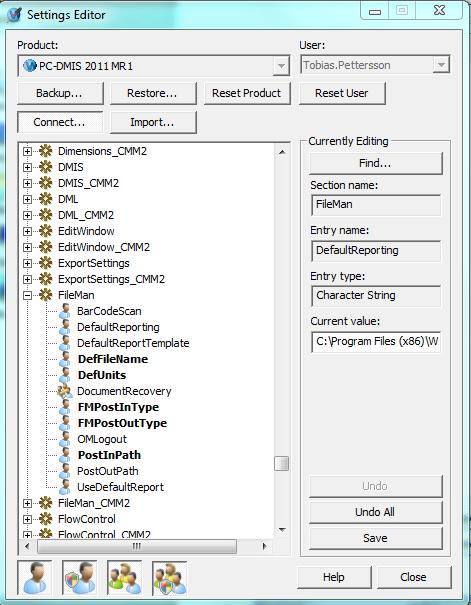Expand the DMIS tree node
The width and height of the screenshot is (471, 605).
click(27, 167)
